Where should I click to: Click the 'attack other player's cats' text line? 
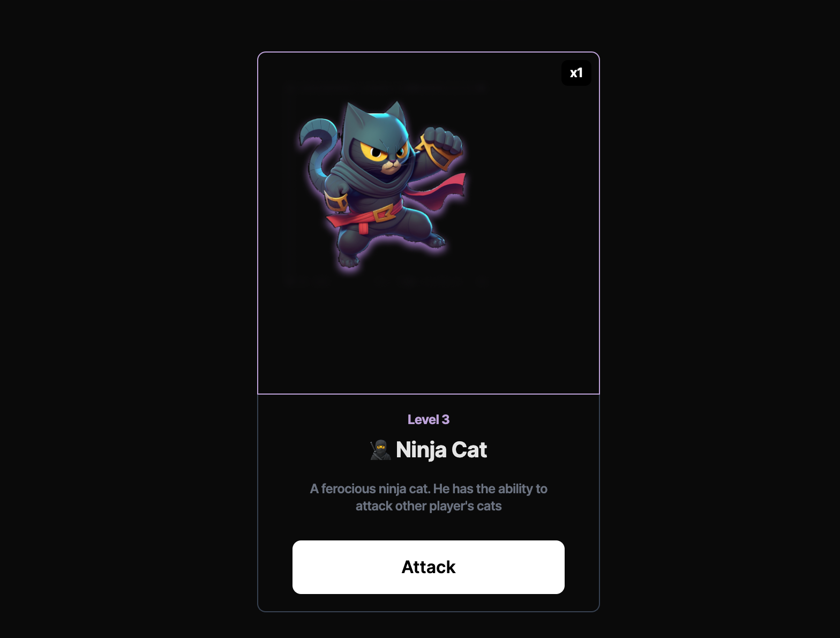[429, 506]
